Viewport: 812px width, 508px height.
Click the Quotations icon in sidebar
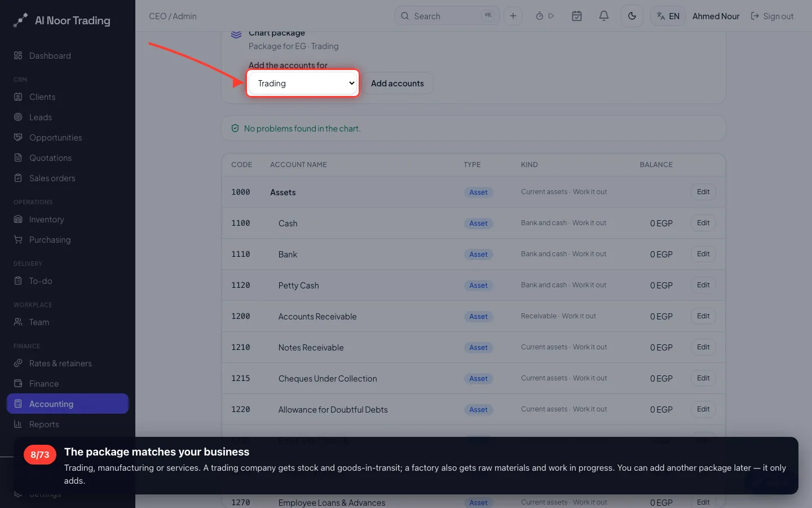pyautogui.click(x=18, y=157)
